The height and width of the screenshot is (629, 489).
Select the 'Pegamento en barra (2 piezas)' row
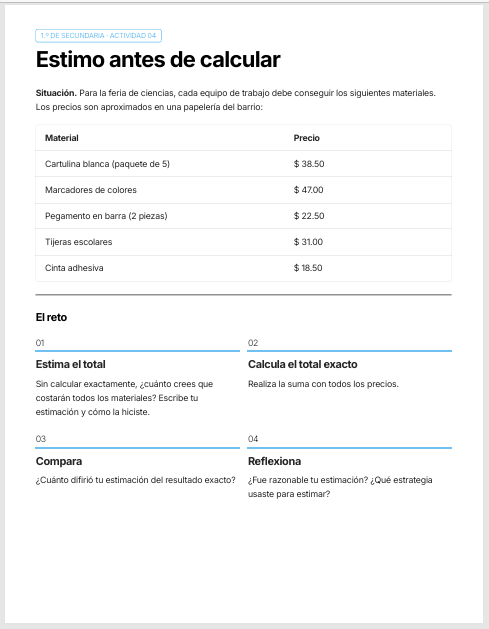pyautogui.click(x=243, y=216)
